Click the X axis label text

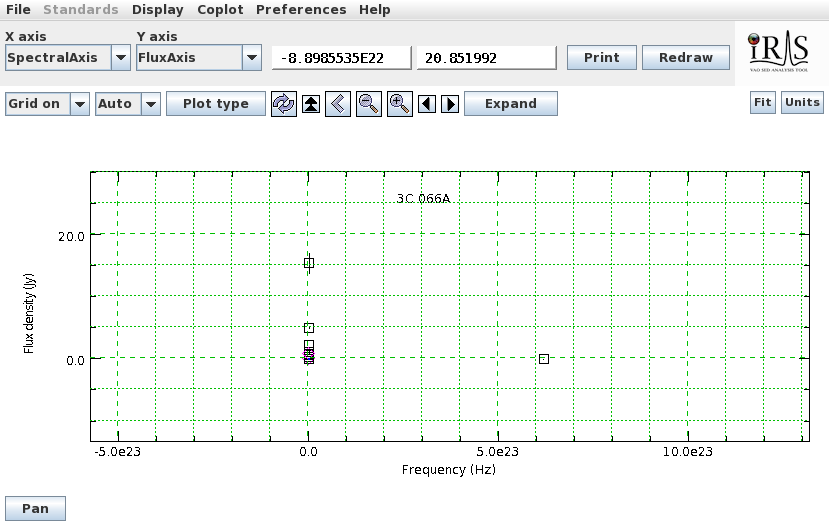[25, 36]
